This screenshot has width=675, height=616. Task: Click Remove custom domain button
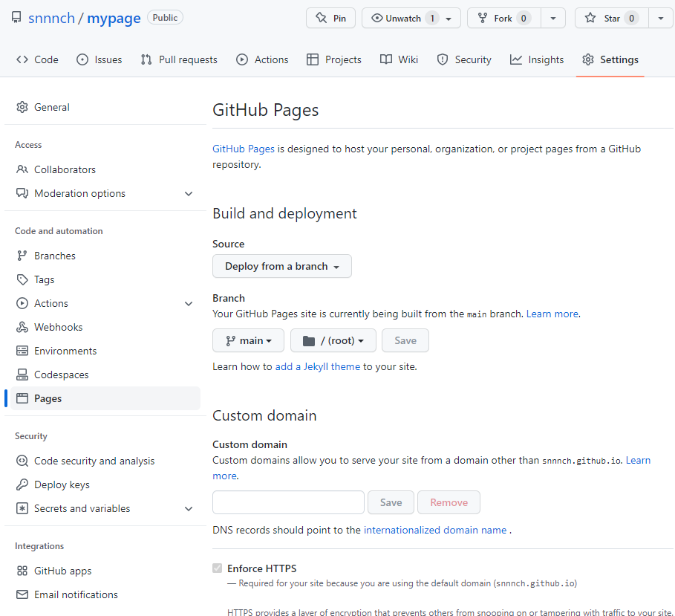click(449, 502)
